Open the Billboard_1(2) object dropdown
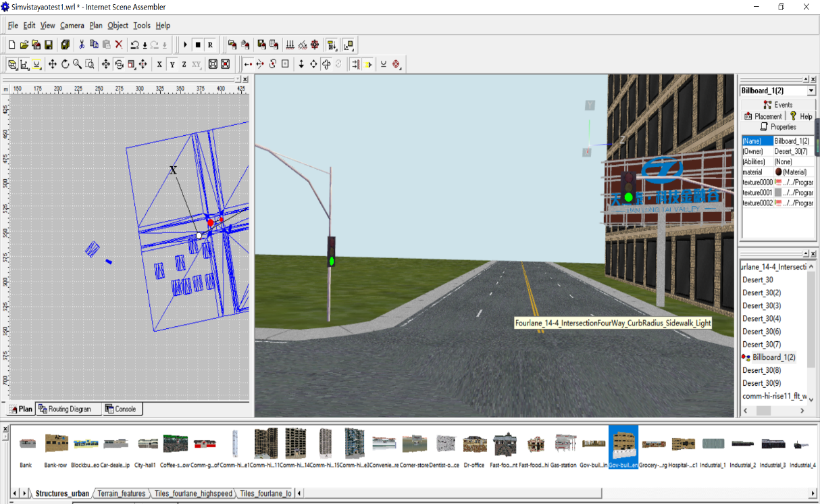 pos(811,91)
